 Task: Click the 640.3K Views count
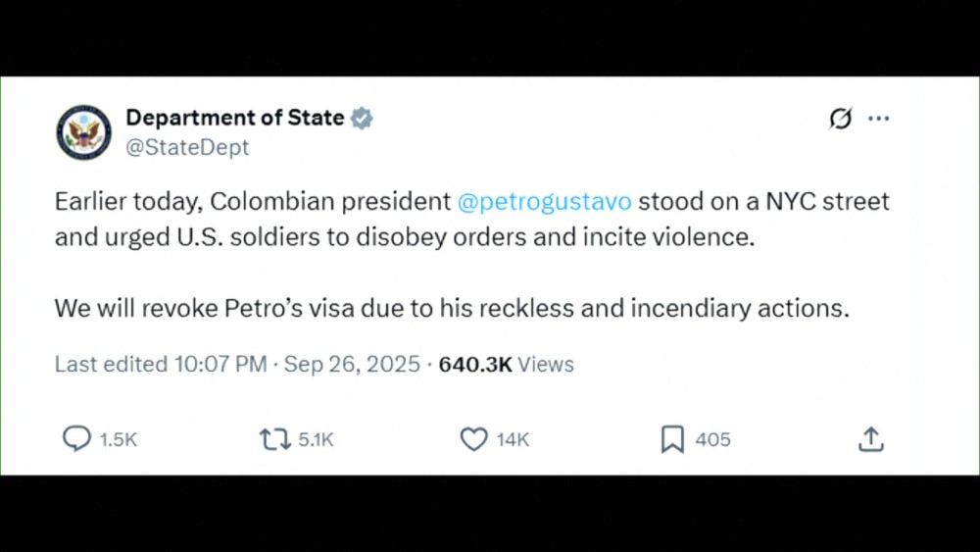[x=506, y=365]
